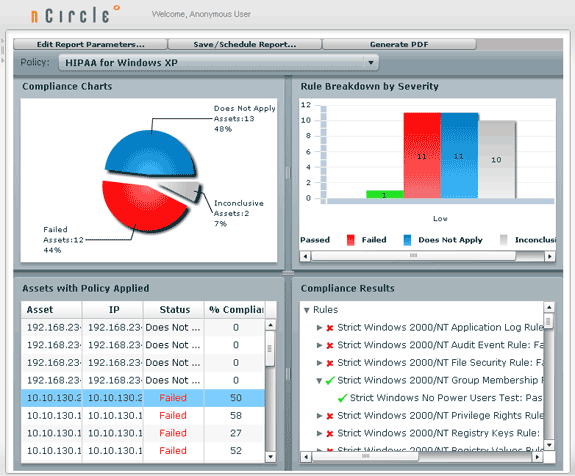Select the gray Inconclusive pie slice
This screenshot has height=476, width=575.
tap(183, 190)
